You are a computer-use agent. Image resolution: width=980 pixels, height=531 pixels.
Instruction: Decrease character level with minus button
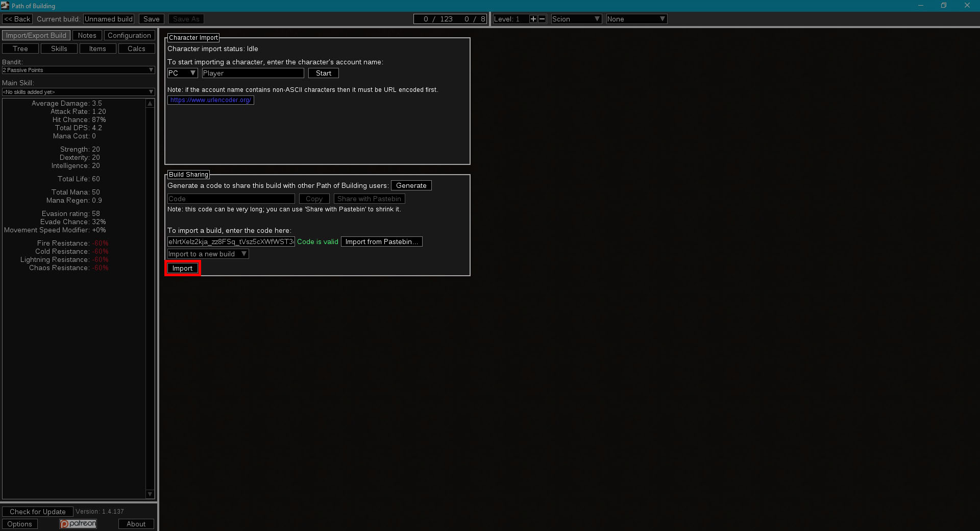pos(543,19)
